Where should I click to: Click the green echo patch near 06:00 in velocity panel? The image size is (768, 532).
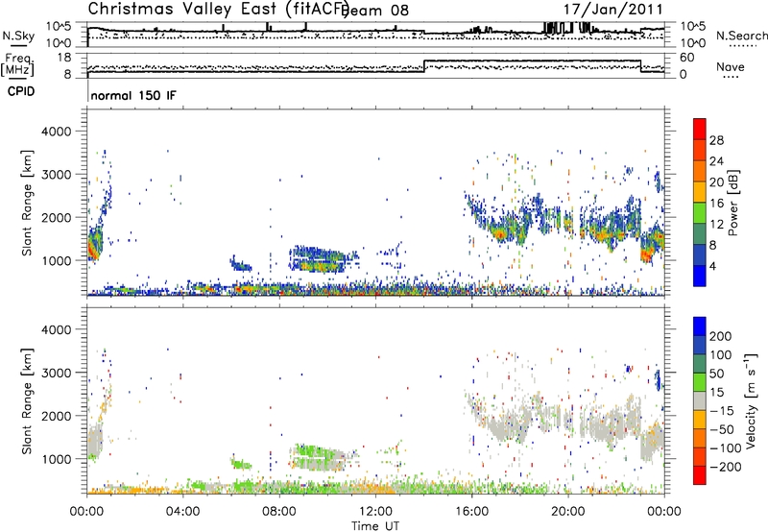(241, 463)
